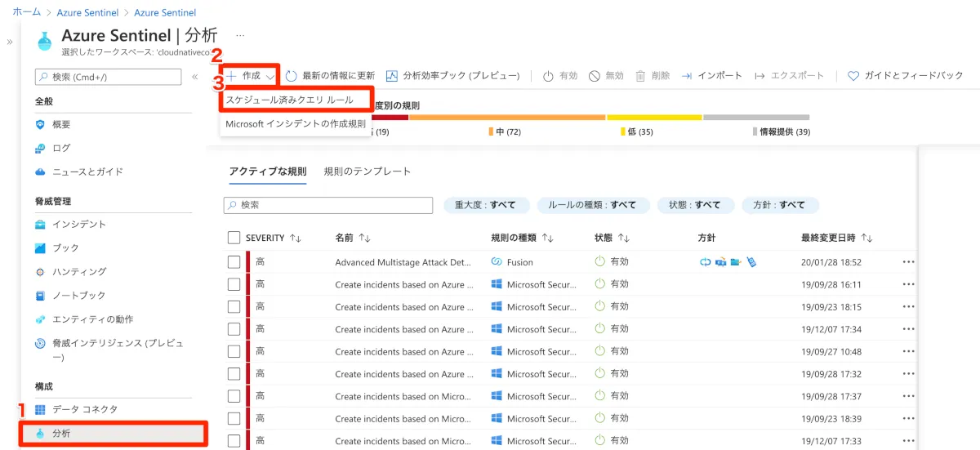Click the refresh icon labeled 最新の情報に更新

(x=292, y=76)
